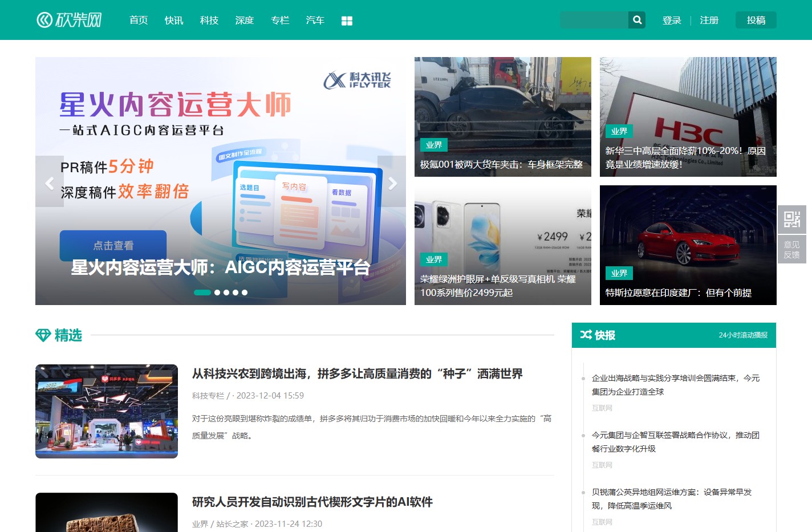Open the grid menu icon in navigation
The image size is (812, 532).
[x=347, y=21]
